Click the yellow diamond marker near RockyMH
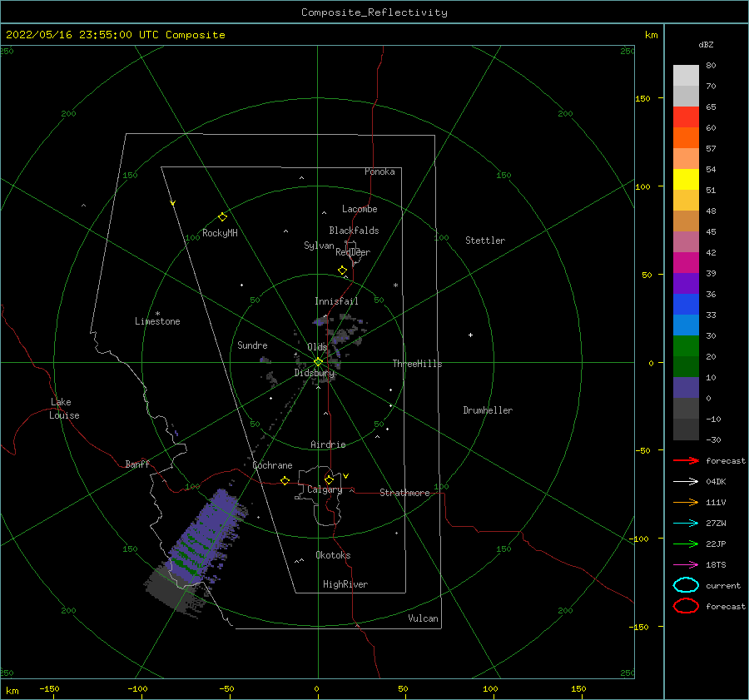749x700 pixels. [222, 217]
